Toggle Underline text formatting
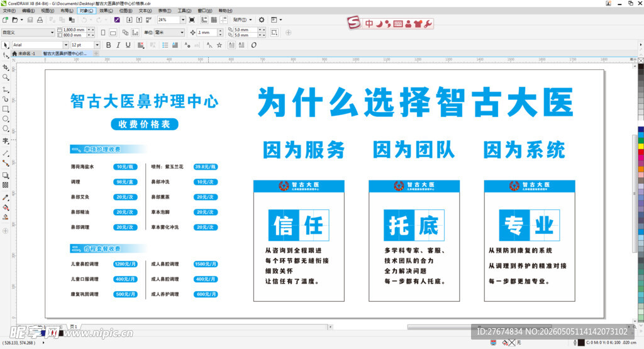This screenshot has width=644, height=349. pyautogui.click(x=128, y=45)
